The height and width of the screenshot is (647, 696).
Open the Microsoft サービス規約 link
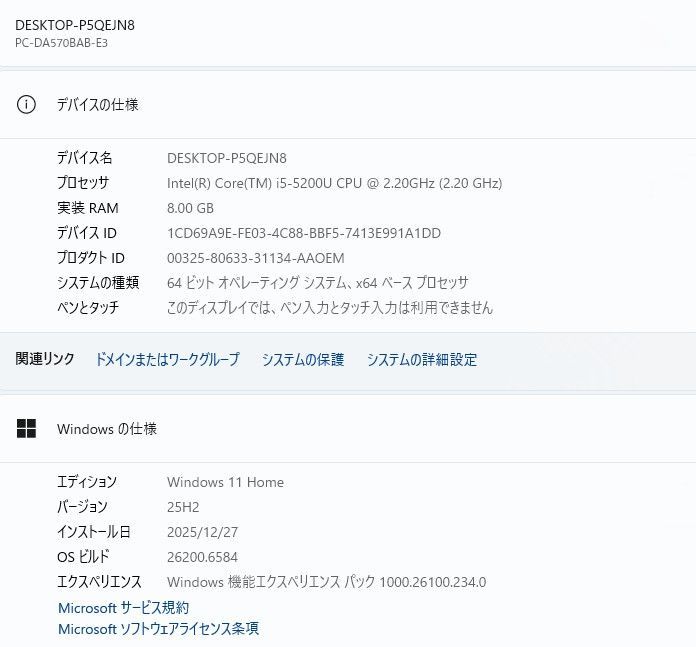pos(123,608)
